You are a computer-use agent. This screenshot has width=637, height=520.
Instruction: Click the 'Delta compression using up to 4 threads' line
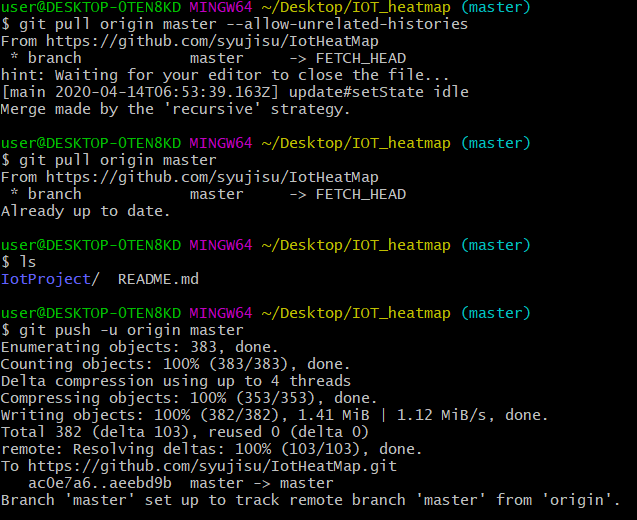[x=176, y=381]
